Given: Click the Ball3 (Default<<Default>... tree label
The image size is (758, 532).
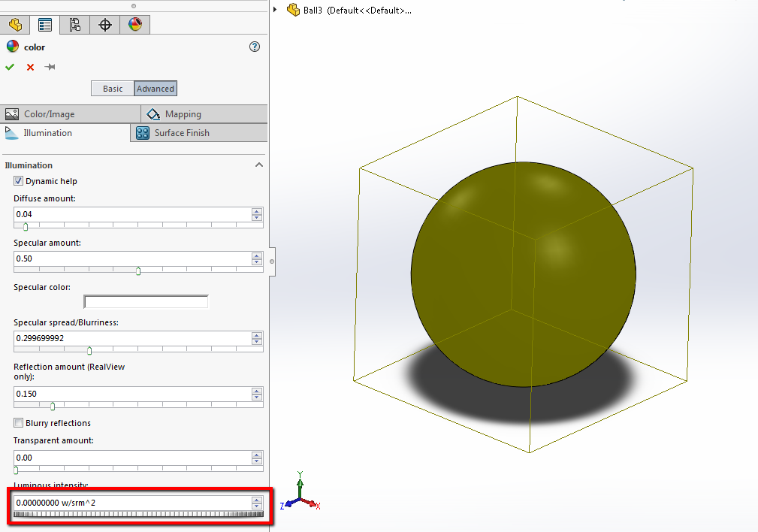Looking at the screenshot, I should coord(358,11).
